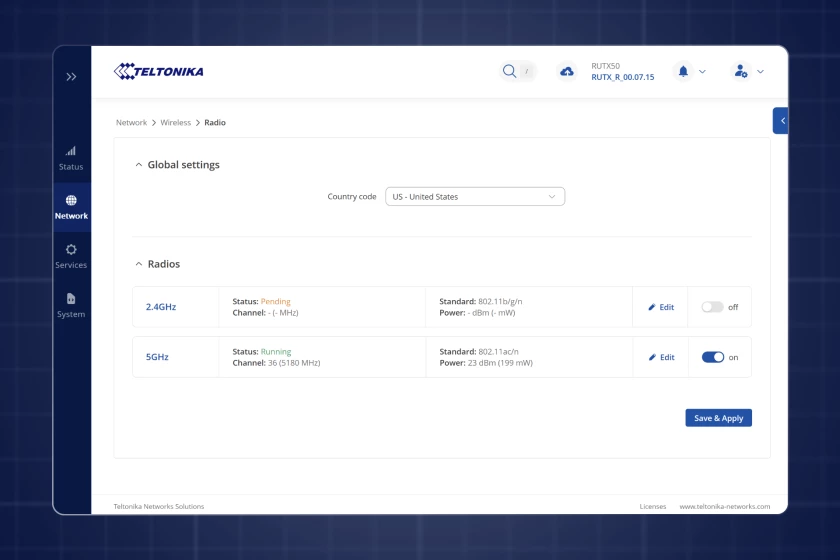The height and width of the screenshot is (560, 840).
Task: Open the user account settings icon
Action: (x=741, y=71)
